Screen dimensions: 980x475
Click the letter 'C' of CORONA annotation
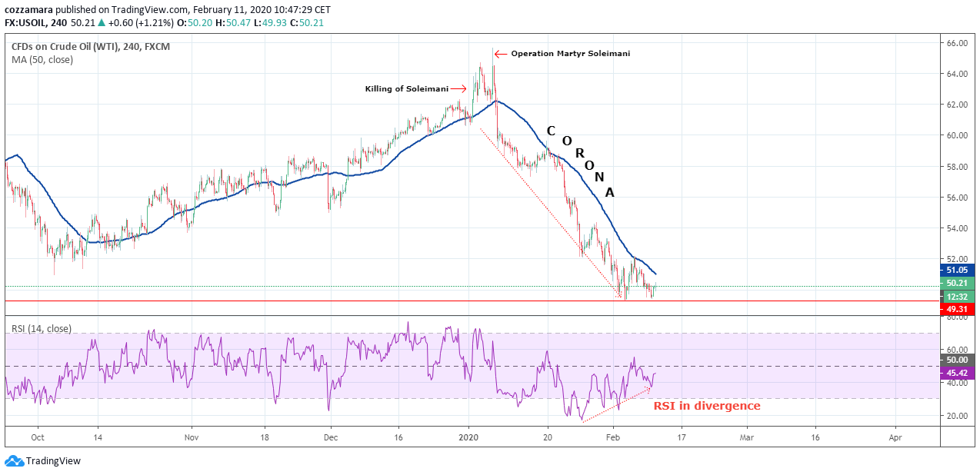[552, 131]
